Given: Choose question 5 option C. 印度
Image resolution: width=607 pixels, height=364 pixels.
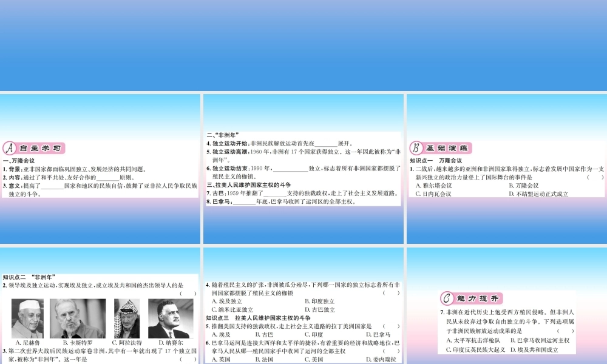Looking at the screenshot, I should (314, 335).
